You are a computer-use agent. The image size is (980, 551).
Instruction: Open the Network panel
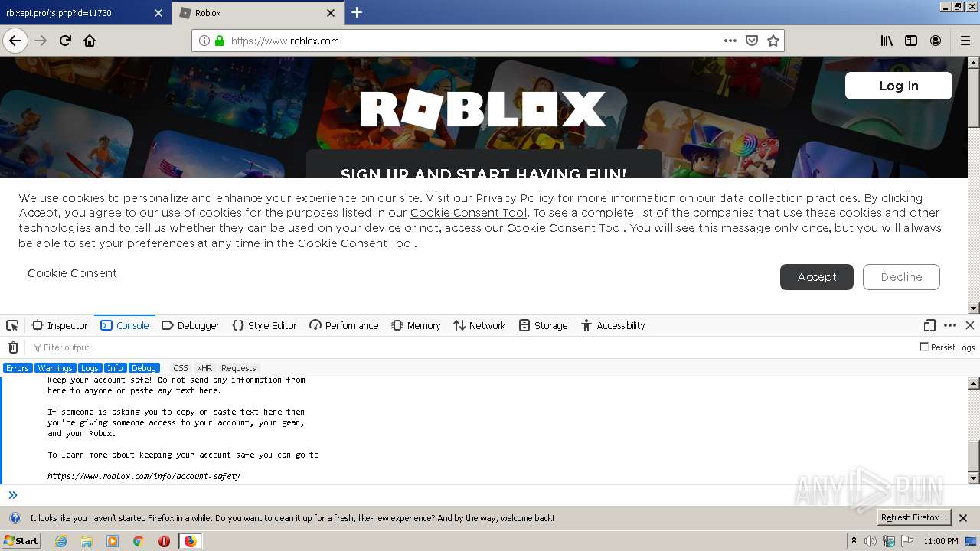479,325
